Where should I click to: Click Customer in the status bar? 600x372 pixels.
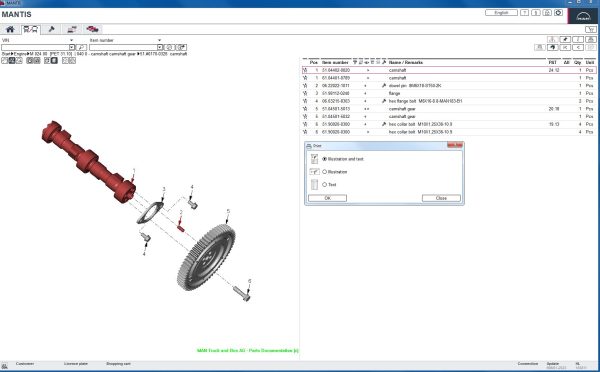[25, 364]
